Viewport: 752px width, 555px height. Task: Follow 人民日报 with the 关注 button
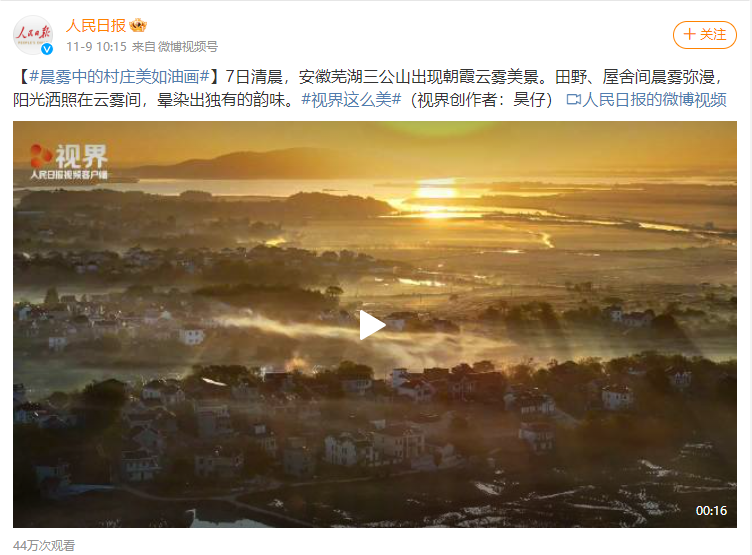coord(705,35)
